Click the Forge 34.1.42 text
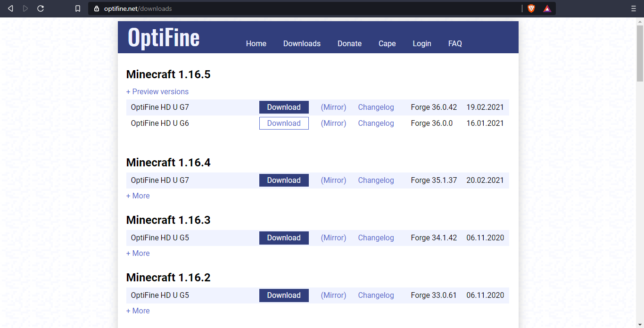This screenshot has width=644, height=328. 434,238
